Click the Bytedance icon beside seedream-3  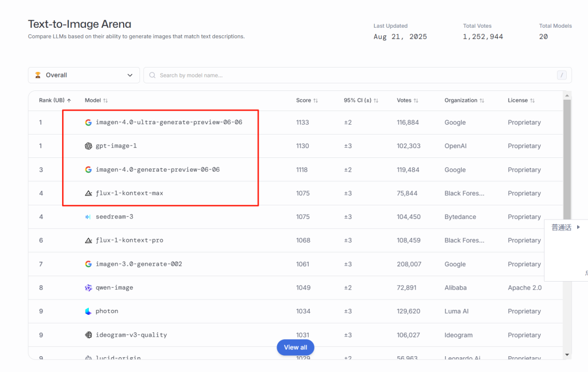[x=88, y=217]
